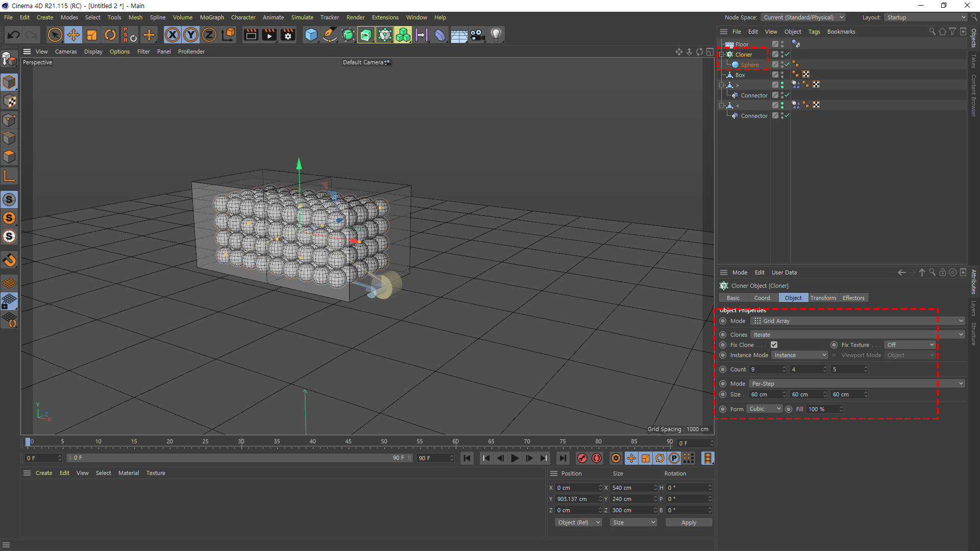Screen dimensions: 980x551
Task: Open the MoGraph menu
Action: tap(212, 17)
